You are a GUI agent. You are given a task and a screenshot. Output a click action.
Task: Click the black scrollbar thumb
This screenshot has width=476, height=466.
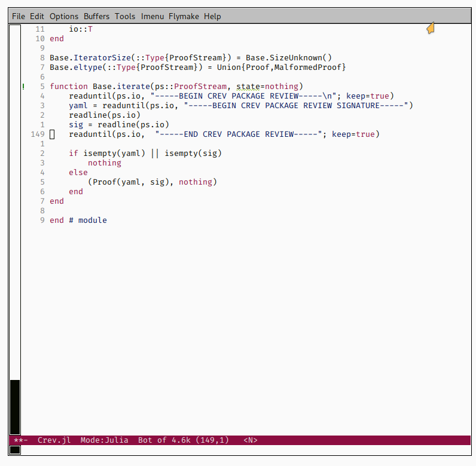click(15, 407)
